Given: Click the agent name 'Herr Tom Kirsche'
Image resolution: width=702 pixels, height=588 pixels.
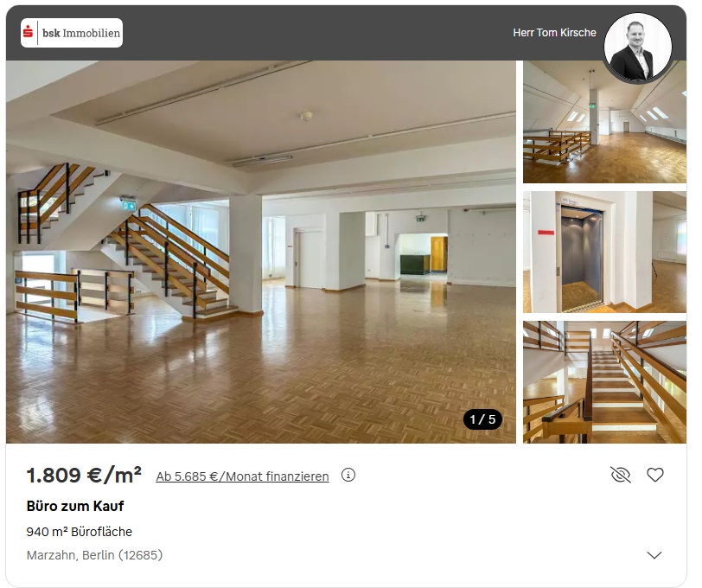Looking at the screenshot, I should click(x=554, y=33).
